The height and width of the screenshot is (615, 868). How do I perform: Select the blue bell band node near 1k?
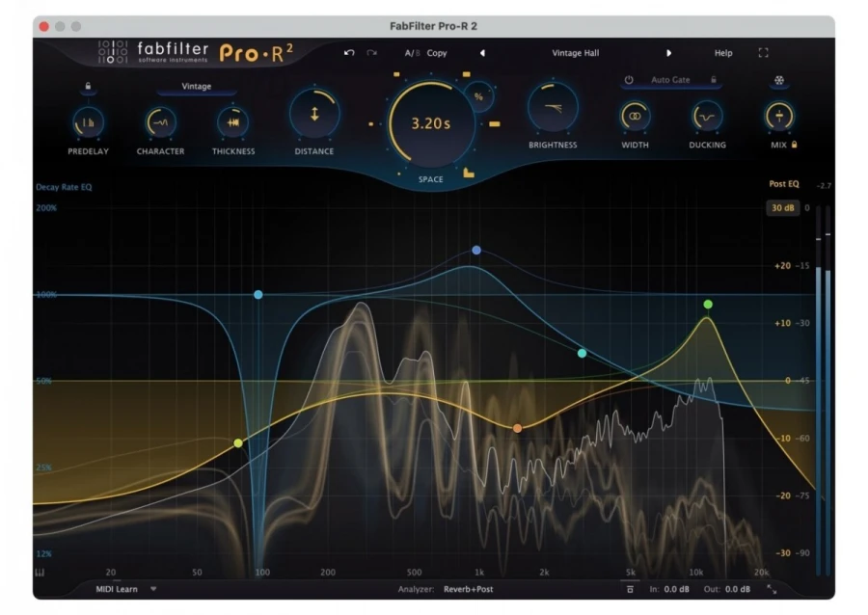coord(476,250)
